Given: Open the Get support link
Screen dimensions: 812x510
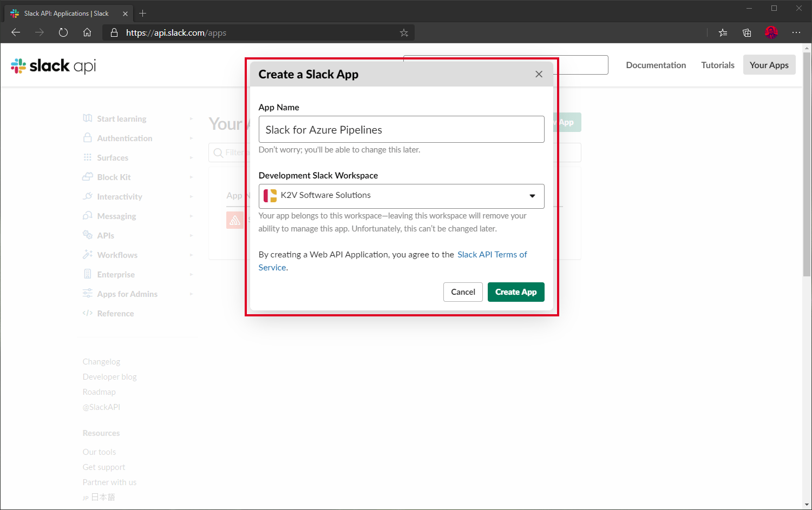Looking at the screenshot, I should (103, 467).
